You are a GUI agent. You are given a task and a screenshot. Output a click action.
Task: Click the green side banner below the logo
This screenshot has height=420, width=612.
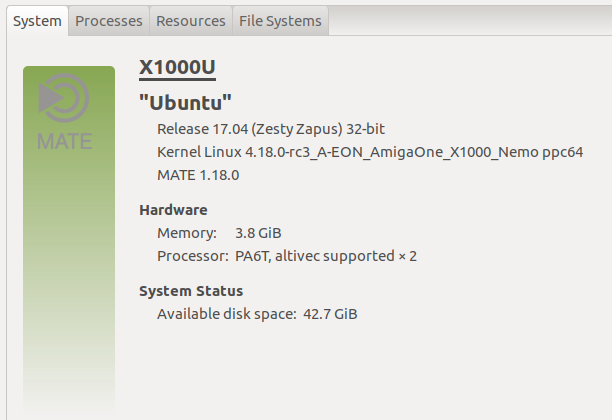pyautogui.click(x=68, y=280)
